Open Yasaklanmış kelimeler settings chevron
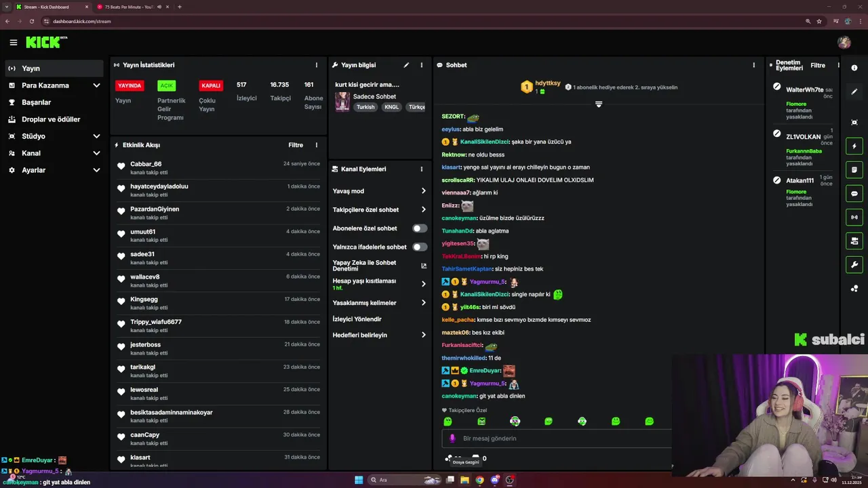 (x=423, y=303)
